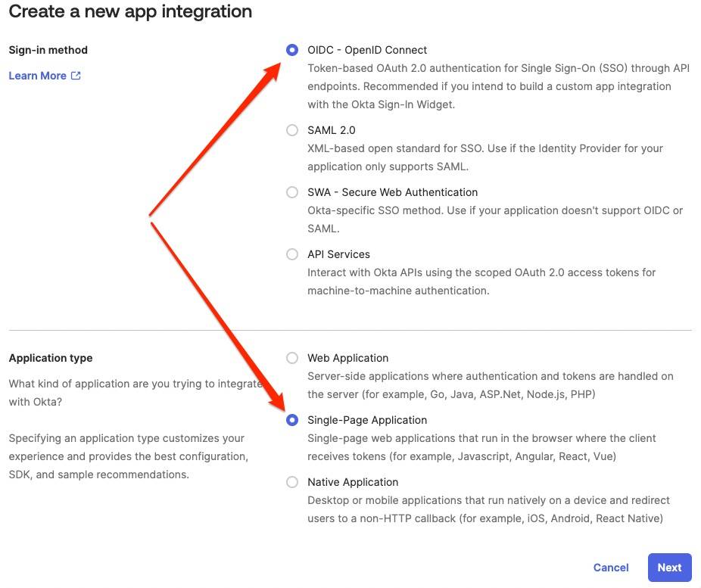Viewport: 701px width, 588px height.
Task: Select SWA - Secure Web Authentication option
Action: 292,192
